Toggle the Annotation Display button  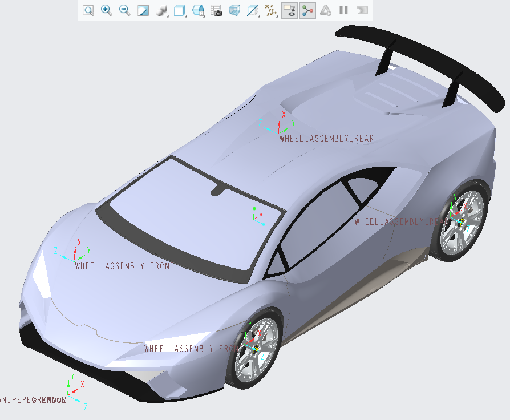click(289, 10)
